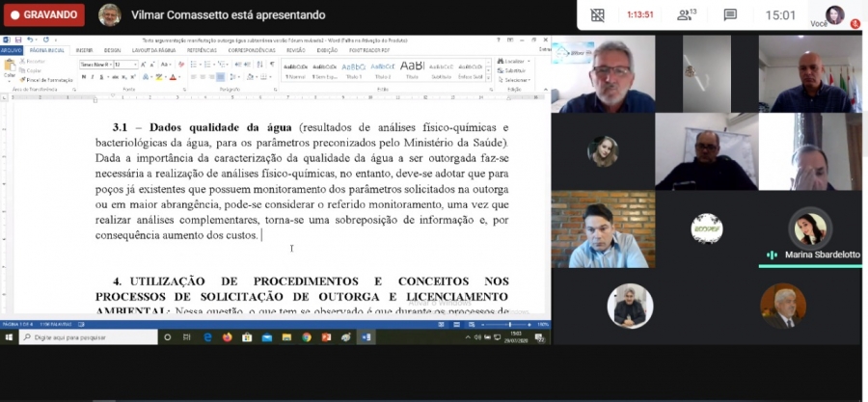
Task: Clear all formatting with the eraser icon
Action: click(181, 65)
